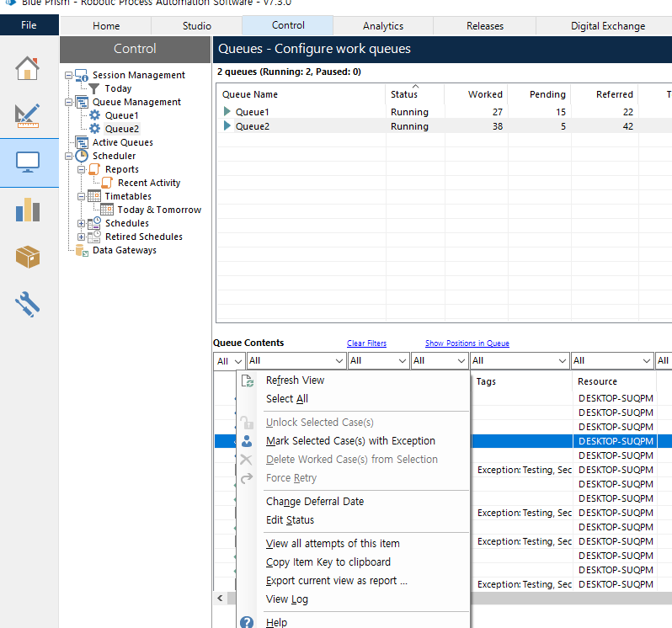The width and height of the screenshot is (672, 628).
Task: Open the System sidebar wrench icon
Action: tap(28, 304)
